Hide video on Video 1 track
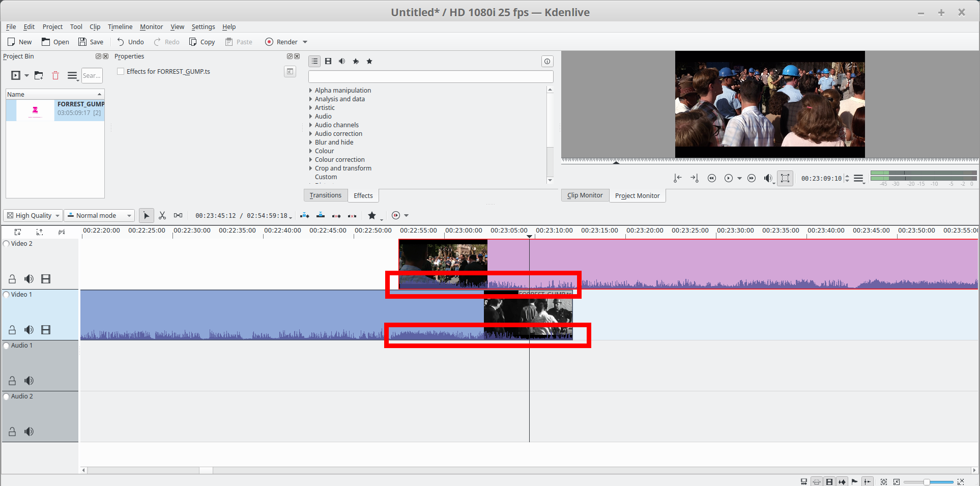This screenshot has height=486, width=980. point(46,330)
